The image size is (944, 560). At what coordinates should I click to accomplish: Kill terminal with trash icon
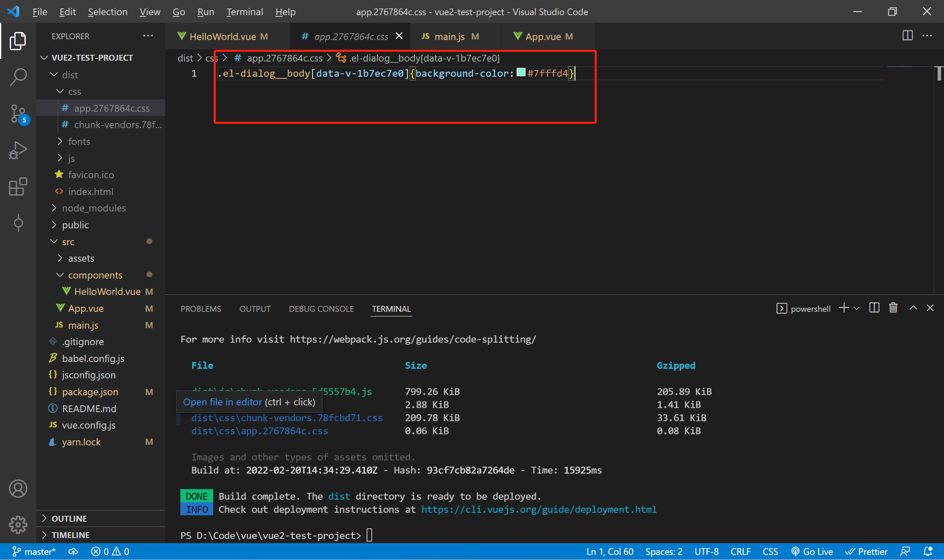(x=893, y=308)
